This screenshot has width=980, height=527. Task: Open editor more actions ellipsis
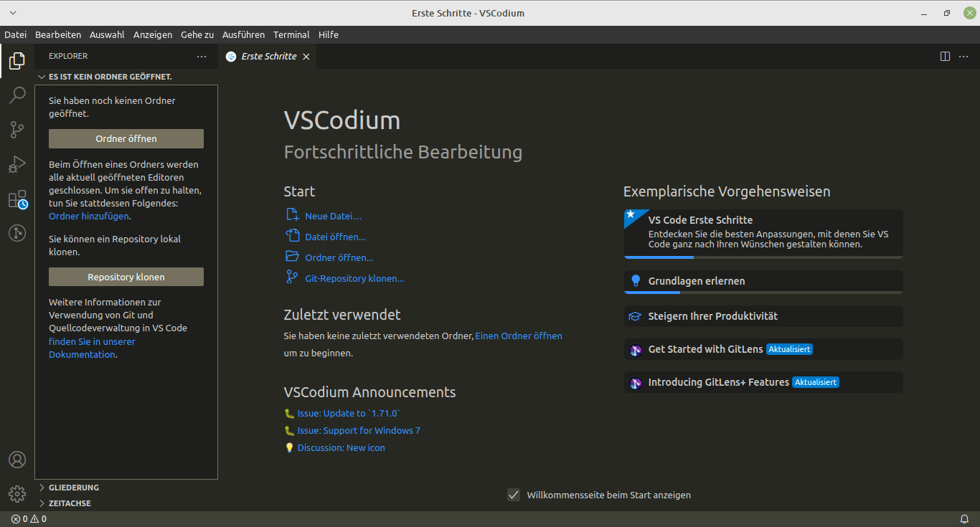(965, 56)
